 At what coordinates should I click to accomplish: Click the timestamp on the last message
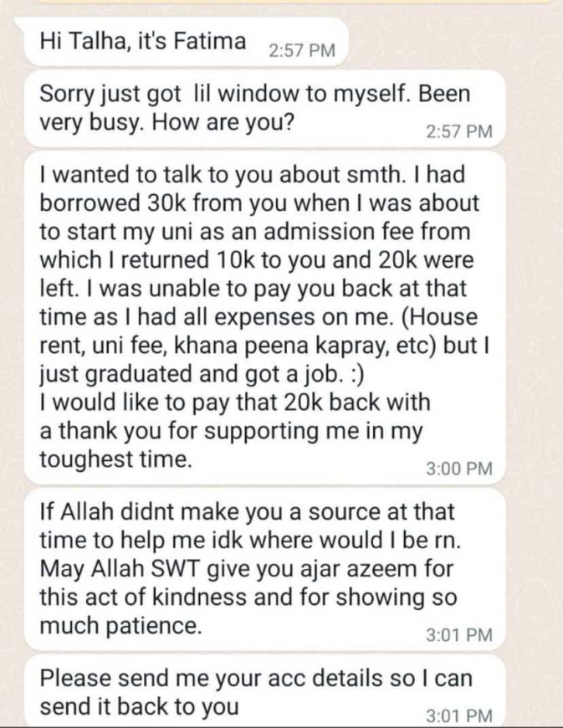(x=459, y=715)
